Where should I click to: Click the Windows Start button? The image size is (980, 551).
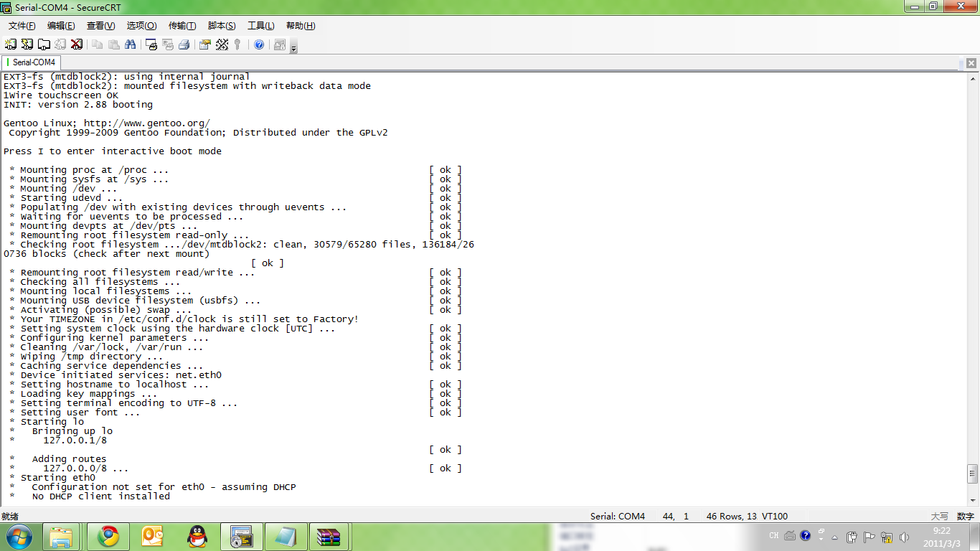(x=19, y=536)
